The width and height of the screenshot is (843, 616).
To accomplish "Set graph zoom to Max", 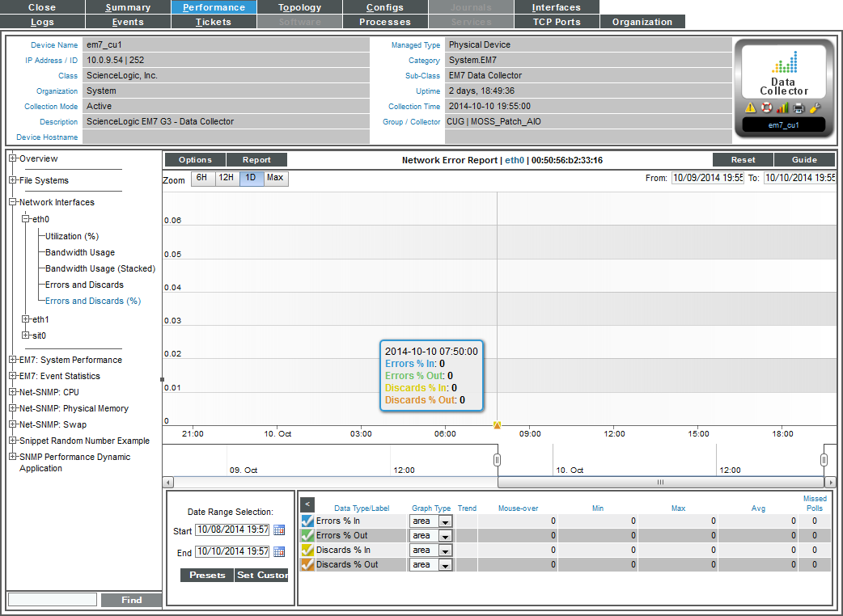I will click(x=275, y=179).
